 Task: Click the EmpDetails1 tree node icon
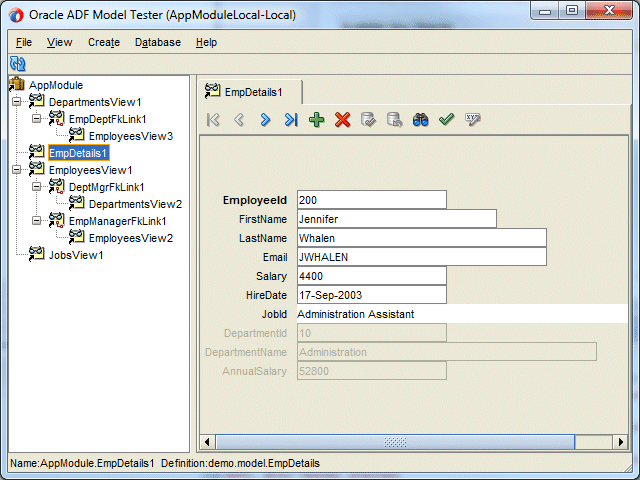click(x=37, y=153)
